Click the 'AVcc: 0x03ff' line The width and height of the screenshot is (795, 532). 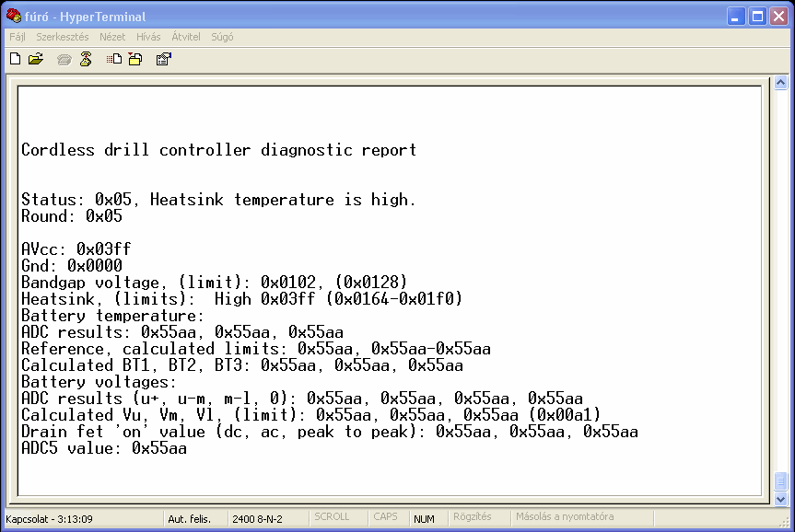(x=76, y=249)
